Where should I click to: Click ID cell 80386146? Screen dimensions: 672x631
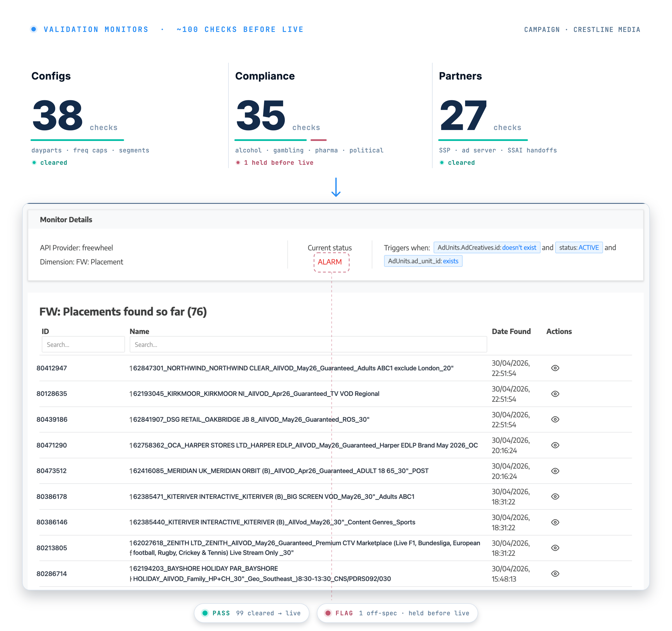tap(52, 522)
